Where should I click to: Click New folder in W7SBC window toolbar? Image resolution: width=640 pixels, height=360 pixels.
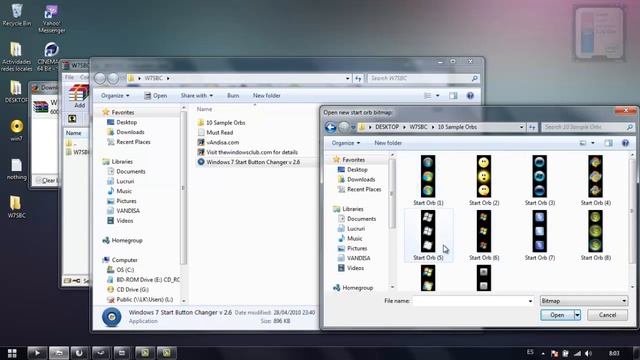click(267, 96)
